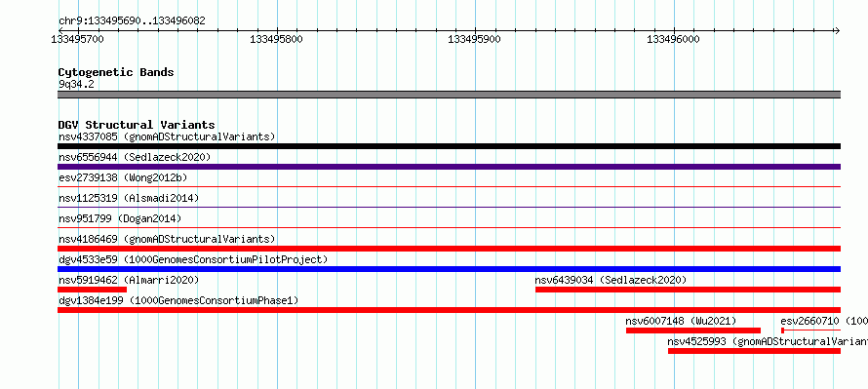Click the red nsv4186469 variant bar
Viewport: 868px width, 389px height.
(449, 249)
